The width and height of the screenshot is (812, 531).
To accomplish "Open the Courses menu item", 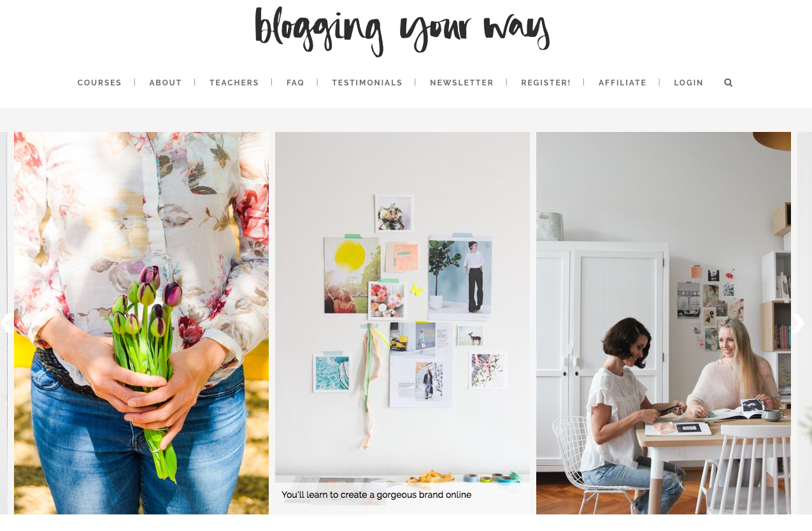I will click(x=99, y=83).
